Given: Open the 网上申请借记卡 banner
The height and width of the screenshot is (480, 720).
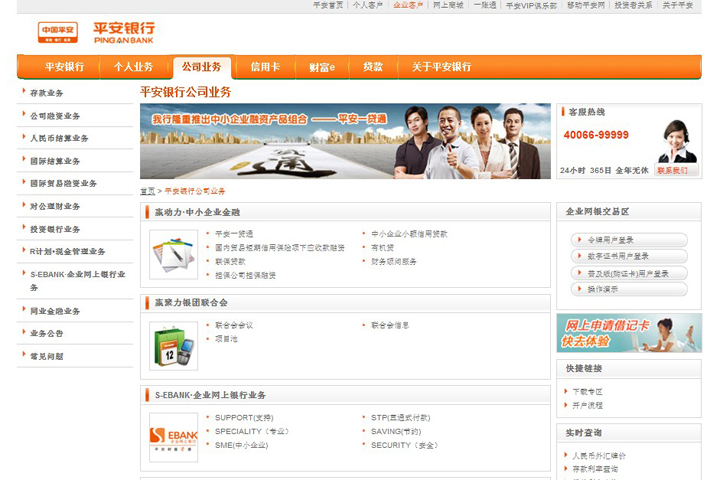Looking at the screenshot, I should 629,333.
